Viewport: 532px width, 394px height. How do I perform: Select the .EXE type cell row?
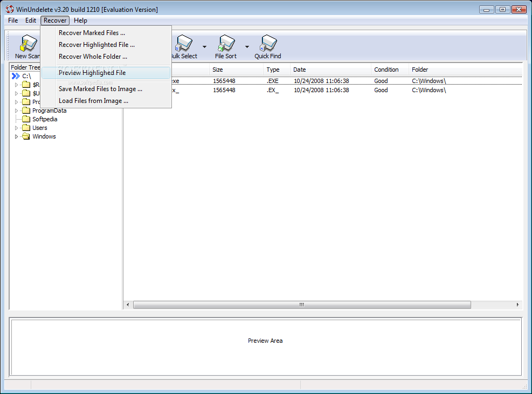pyautogui.click(x=272, y=81)
